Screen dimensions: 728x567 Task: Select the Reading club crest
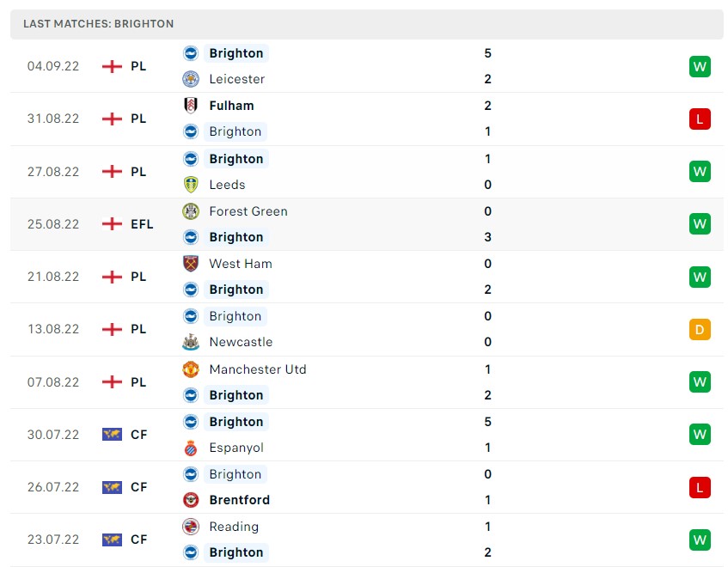pos(193,527)
